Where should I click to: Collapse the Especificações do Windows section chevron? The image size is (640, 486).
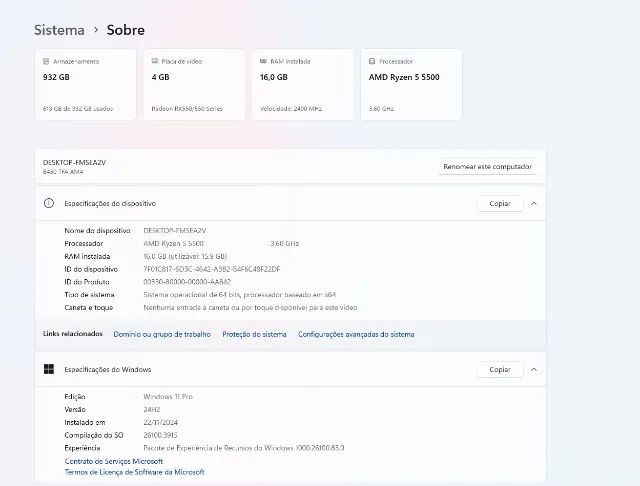pyautogui.click(x=534, y=369)
